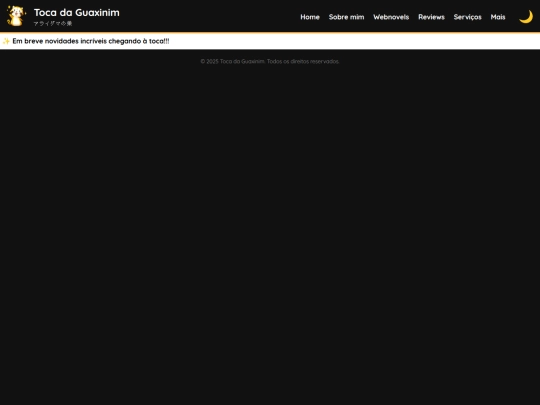Open the Webnovels section
Image resolution: width=540 pixels, height=405 pixels.
click(391, 17)
